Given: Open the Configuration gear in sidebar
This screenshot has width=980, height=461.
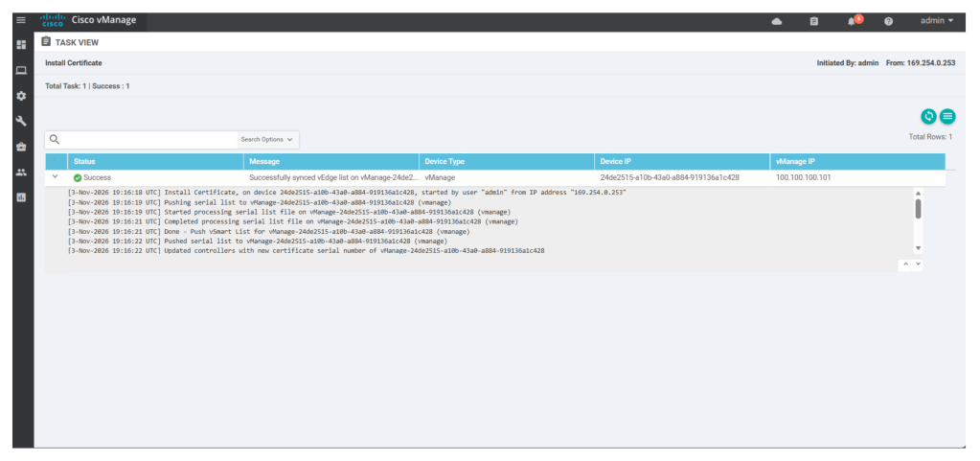Looking at the screenshot, I should (x=21, y=96).
